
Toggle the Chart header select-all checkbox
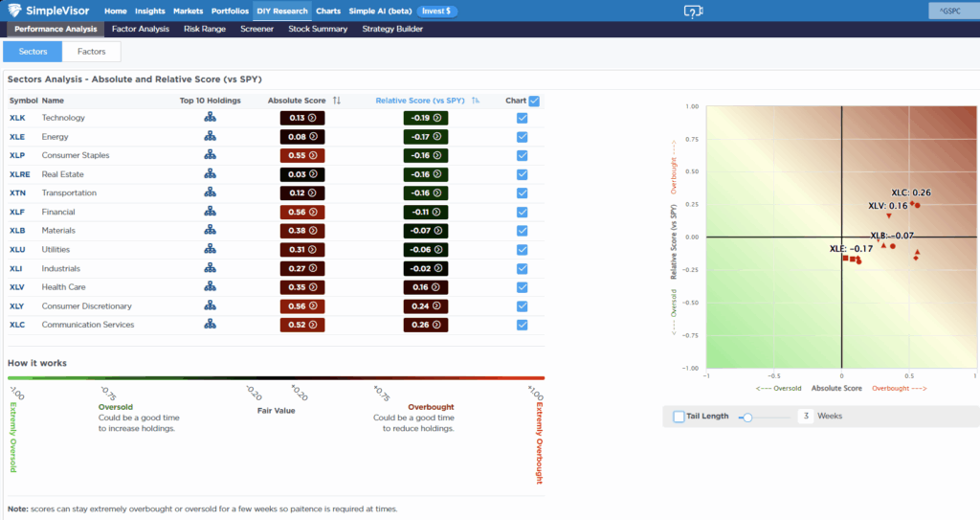[x=534, y=101]
